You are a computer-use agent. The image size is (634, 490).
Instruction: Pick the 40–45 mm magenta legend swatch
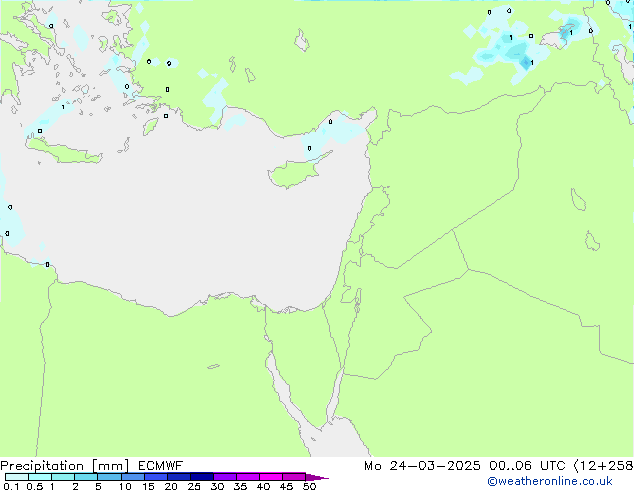[271, 477]
